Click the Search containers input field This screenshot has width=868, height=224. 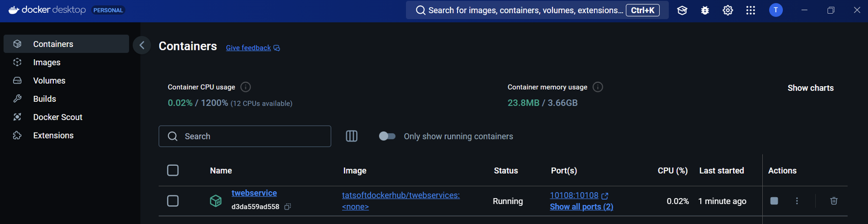pos(245,136)
